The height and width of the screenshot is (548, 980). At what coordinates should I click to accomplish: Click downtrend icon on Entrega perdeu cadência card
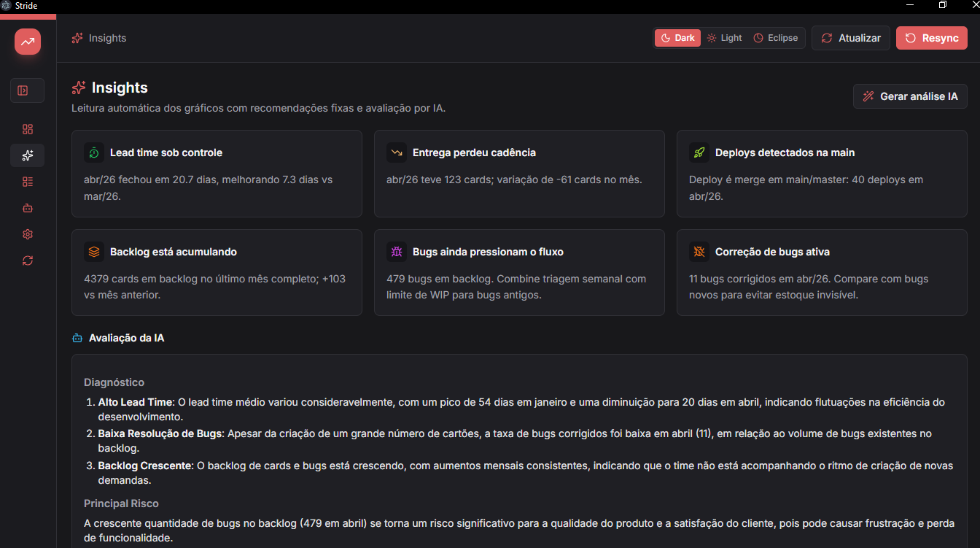(x=397, y=153)
